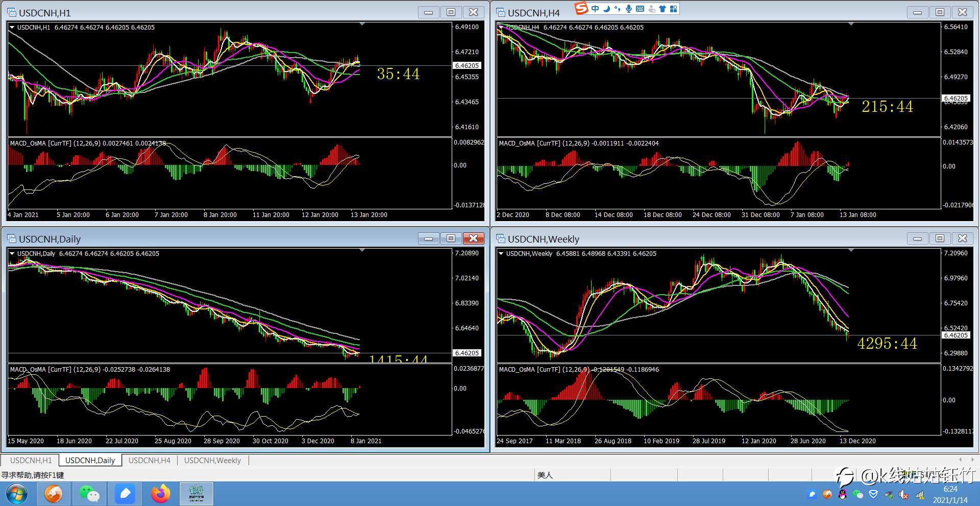The width and height of the screenshot is (980, 506).
Task: Maximize the USDCNH,Weekly chart window
Action: (x=940, y=238)
